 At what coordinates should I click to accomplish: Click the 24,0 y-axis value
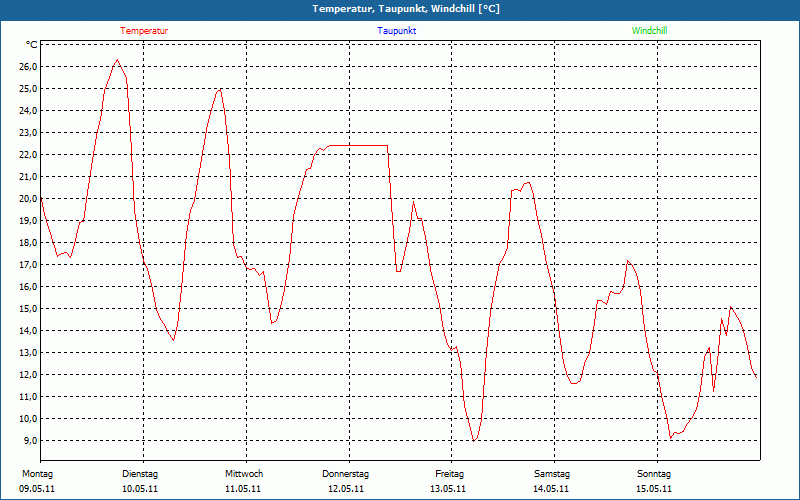pyautogui.click(x=28, y=111)
